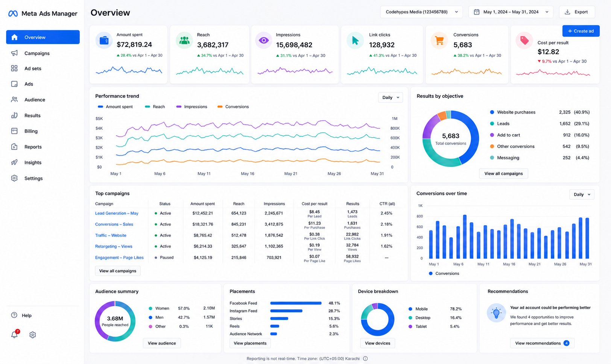Open Lead Generation – May campaign link

(117, 213)
